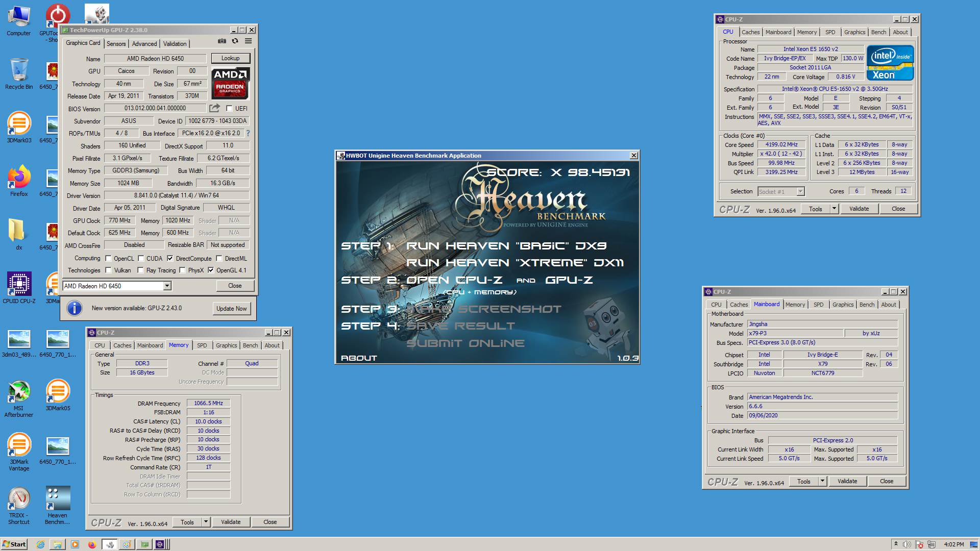980x551 pixels.
Task: Toggle the OpenGL 4.1 checkbox
Action: point(211,270)
